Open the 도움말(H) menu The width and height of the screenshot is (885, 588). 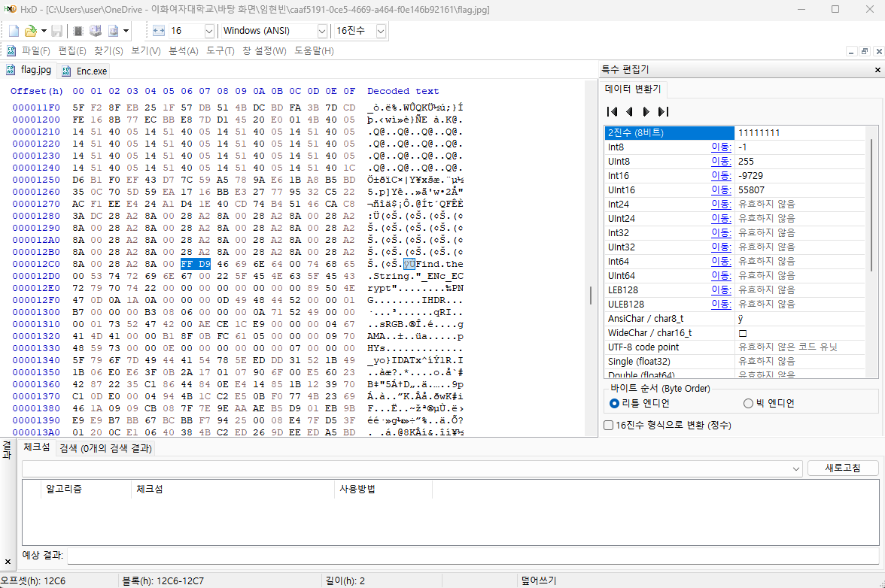tap(314, 50)
